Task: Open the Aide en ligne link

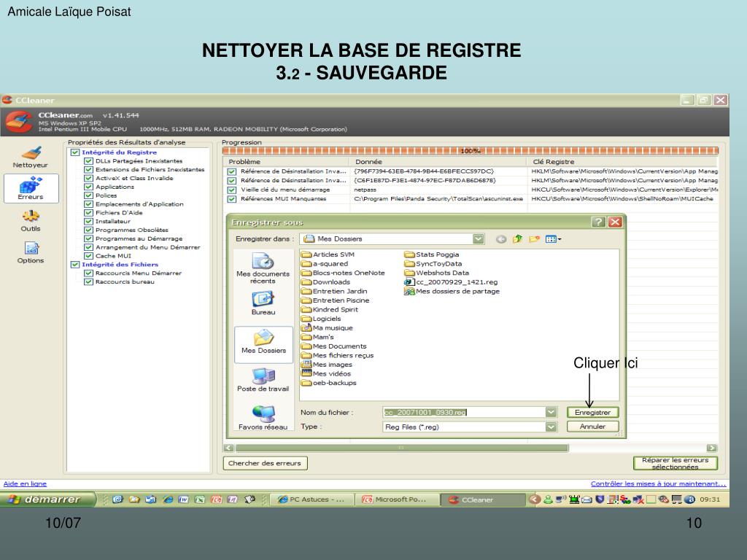Action: 26,484
